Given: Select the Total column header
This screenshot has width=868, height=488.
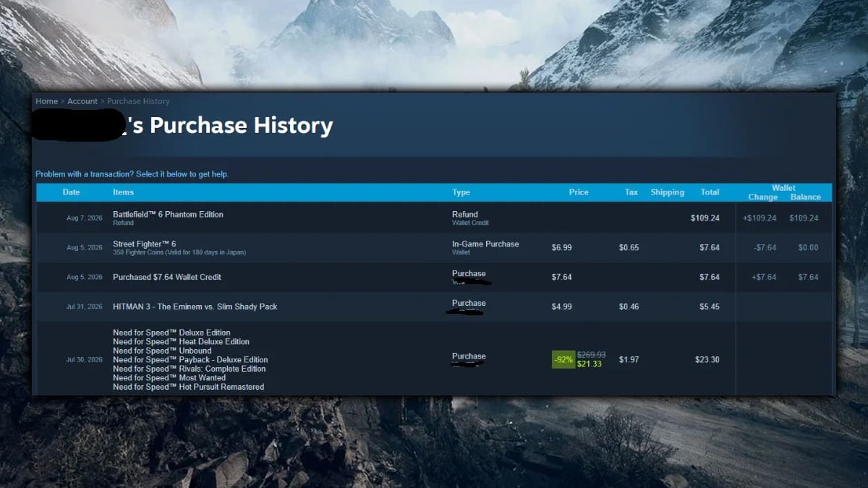Looking at the screenshot, I should click(x=710, y=192).
